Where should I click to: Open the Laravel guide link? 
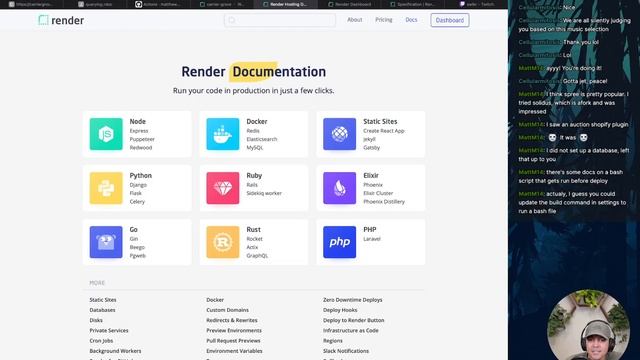(x=372, y=239)
